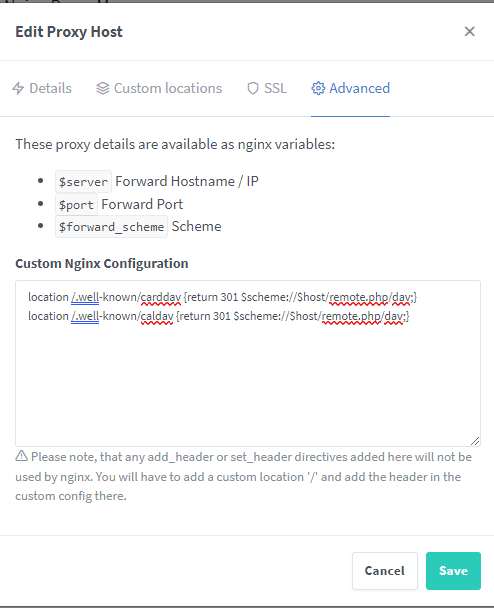Image resolution: width=494 pixels, height=608 pixels.
Task: Click the $forward_scheme variable code tag
Action: pyautogui.click(x=111, y=226)
